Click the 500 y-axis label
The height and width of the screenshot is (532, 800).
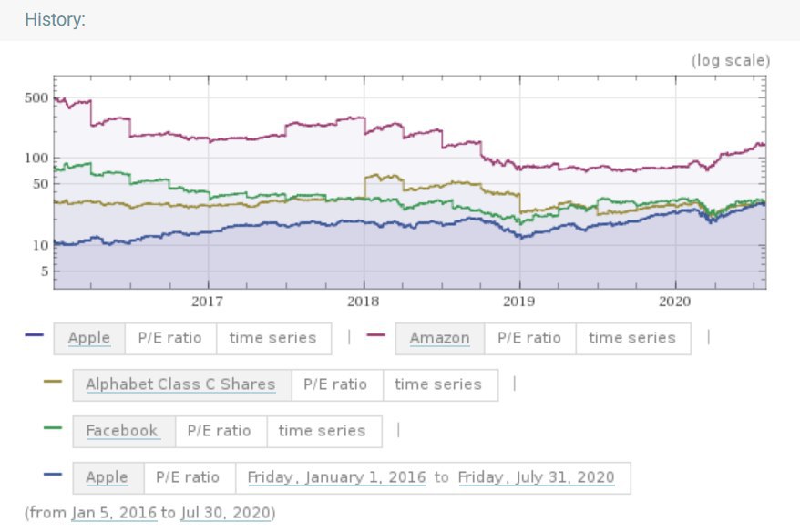[36, 98]
